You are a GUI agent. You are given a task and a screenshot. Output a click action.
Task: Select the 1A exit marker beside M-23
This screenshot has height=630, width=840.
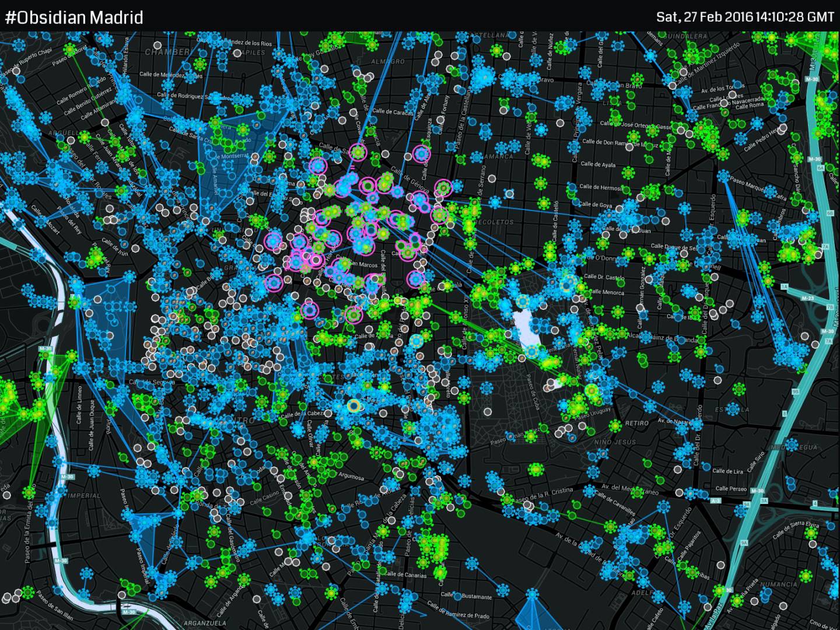785,287
